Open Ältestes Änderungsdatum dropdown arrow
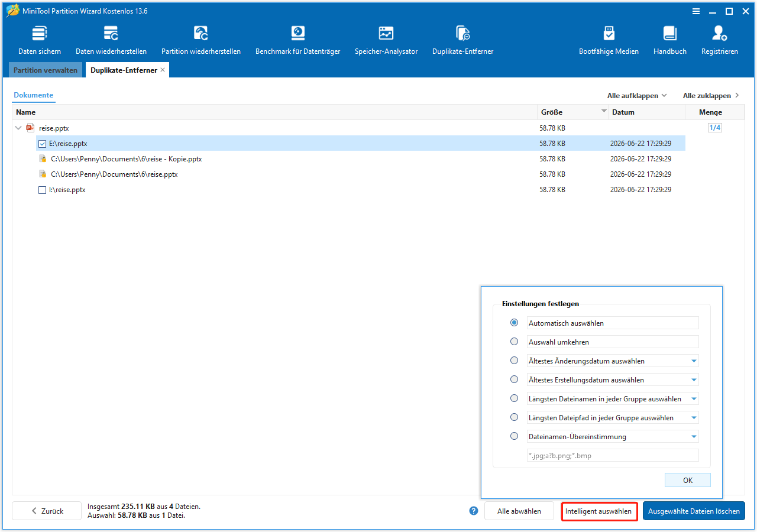The height and width of the screenshot is (532, 757). (694, 361)
